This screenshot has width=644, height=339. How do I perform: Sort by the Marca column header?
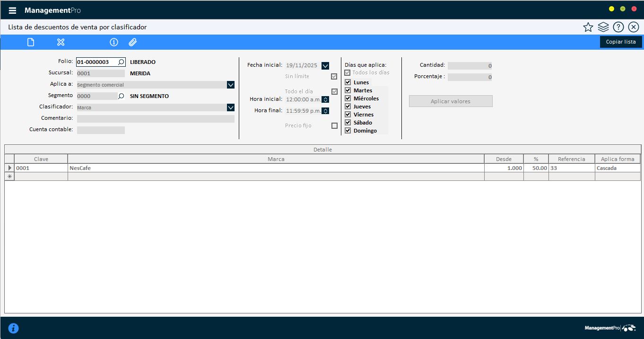click(x=276, y=159)
